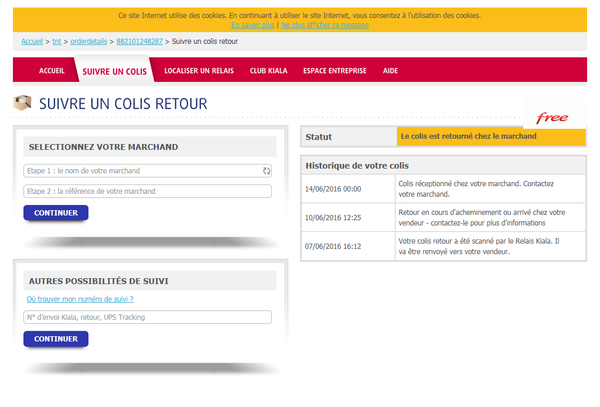Viewport: 600px width, 407px height.
Task: Open the CLUB KIALA menu item
Action: click(270, 71)
